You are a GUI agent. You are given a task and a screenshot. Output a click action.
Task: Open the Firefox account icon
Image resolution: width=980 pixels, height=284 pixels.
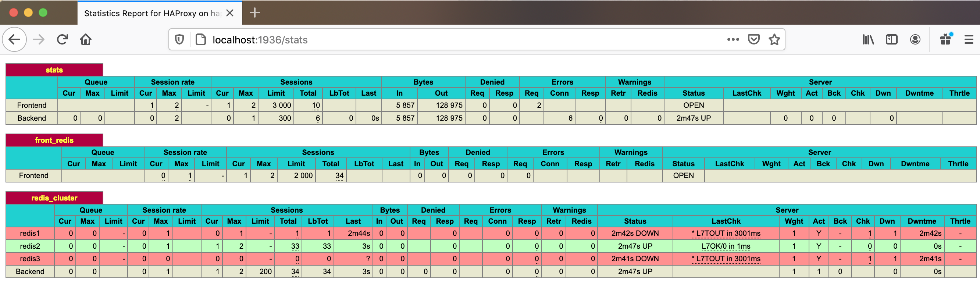915,39
